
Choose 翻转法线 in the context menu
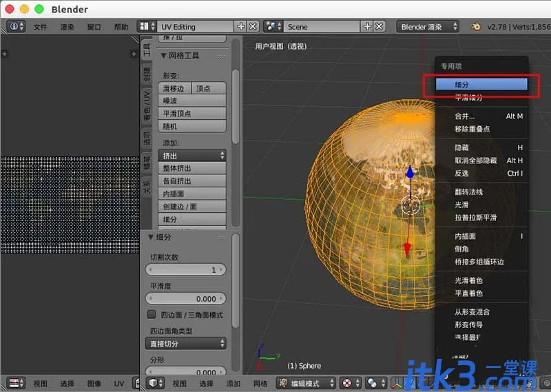coord(481,192)
